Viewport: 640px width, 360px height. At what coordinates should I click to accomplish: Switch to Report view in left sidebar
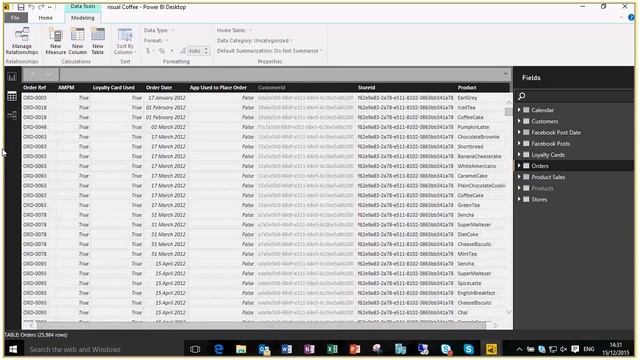pyautogui.click(x=12, y=76)
